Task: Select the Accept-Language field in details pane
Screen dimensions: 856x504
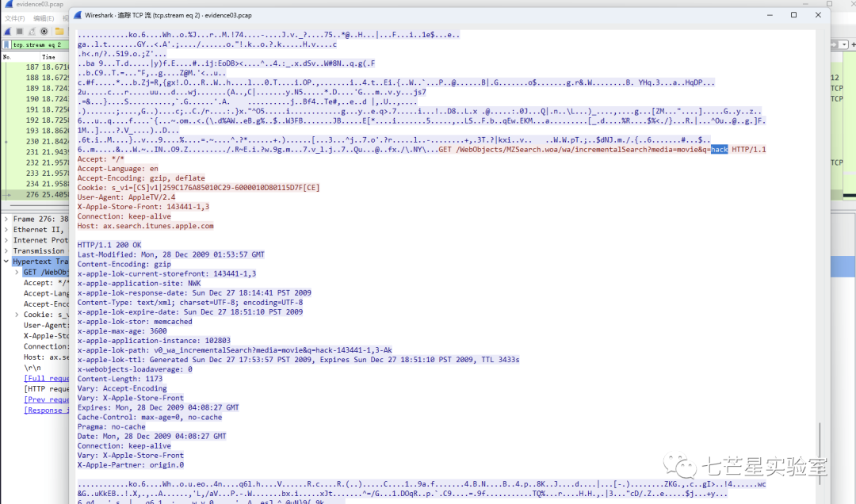Action: pyautogui.click(x=46, y=293)
